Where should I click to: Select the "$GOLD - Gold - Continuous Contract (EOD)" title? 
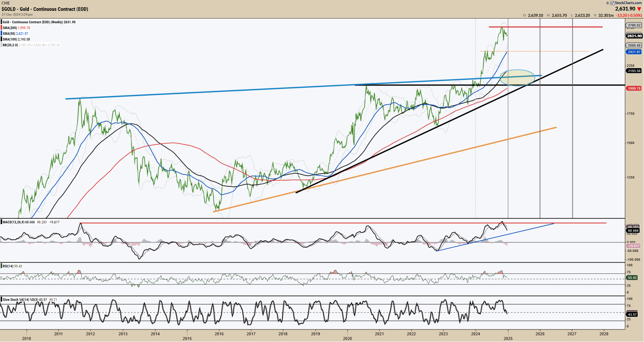coord(45,9)
